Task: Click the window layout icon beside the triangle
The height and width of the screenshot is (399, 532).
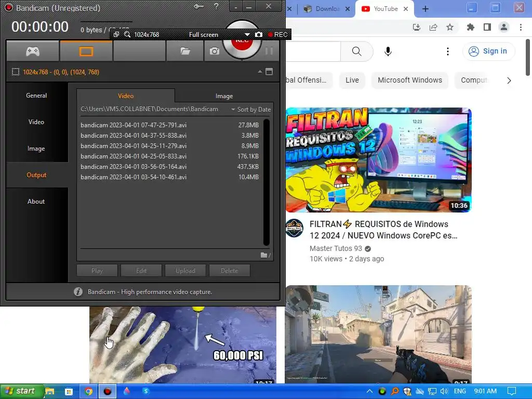Action: point(269,72)
